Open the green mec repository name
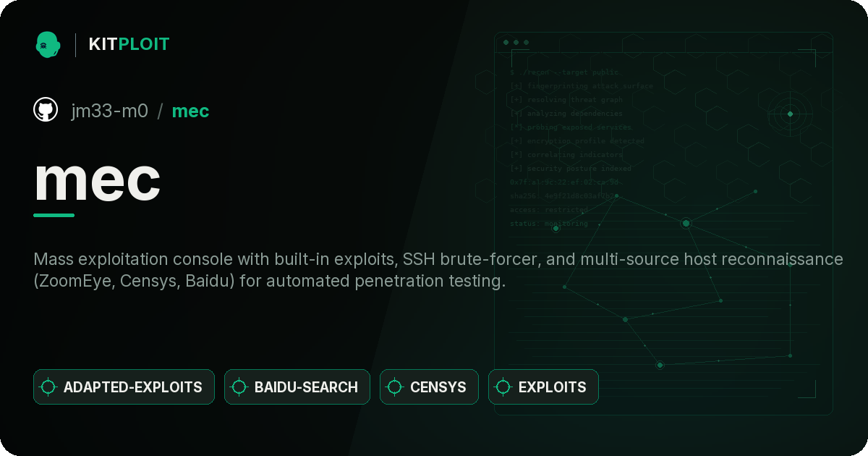Screen dimensions: 868x456 click(x=191, y=111)
